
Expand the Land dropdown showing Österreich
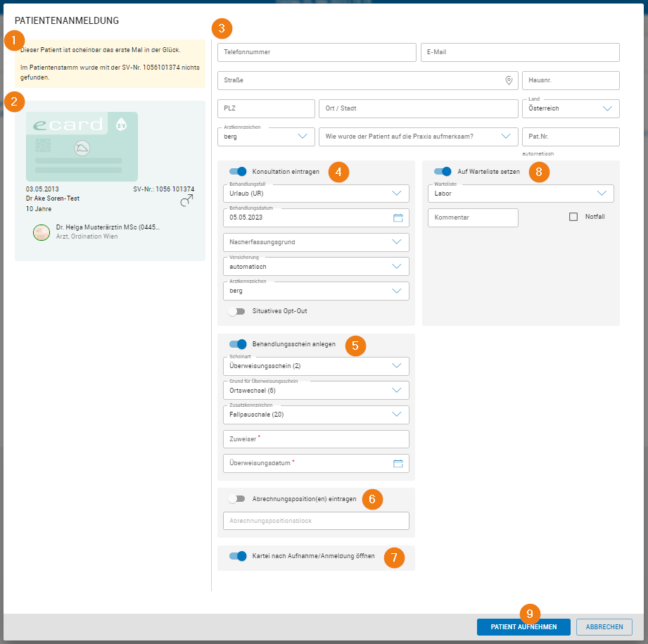coord(607,109)
